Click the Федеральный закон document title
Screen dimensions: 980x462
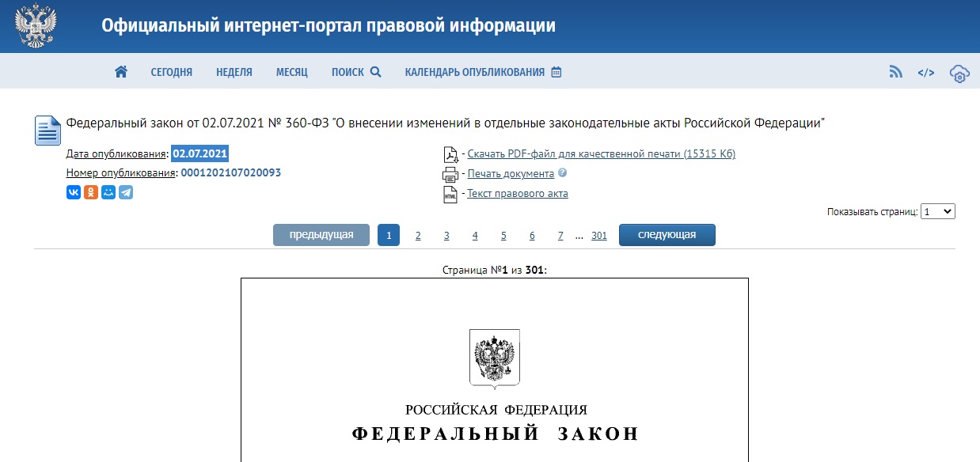[x=446, y=123]
